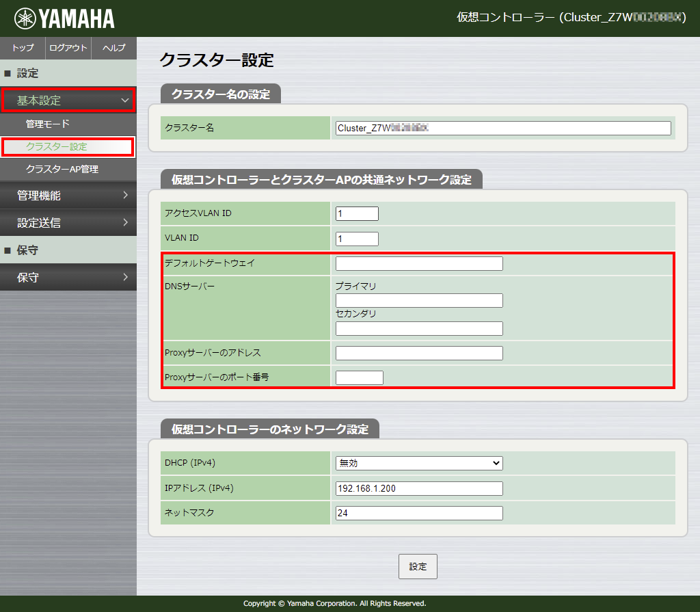Image resolution: width=700 pixels, height=612 pixels.
Task: Click the ログアウト link
Action: point(68,48)
